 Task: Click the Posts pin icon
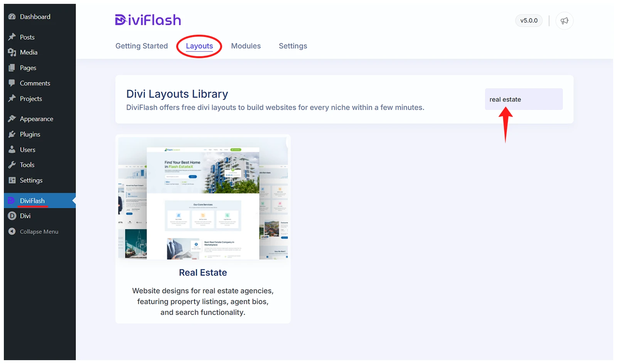[12, 37]
